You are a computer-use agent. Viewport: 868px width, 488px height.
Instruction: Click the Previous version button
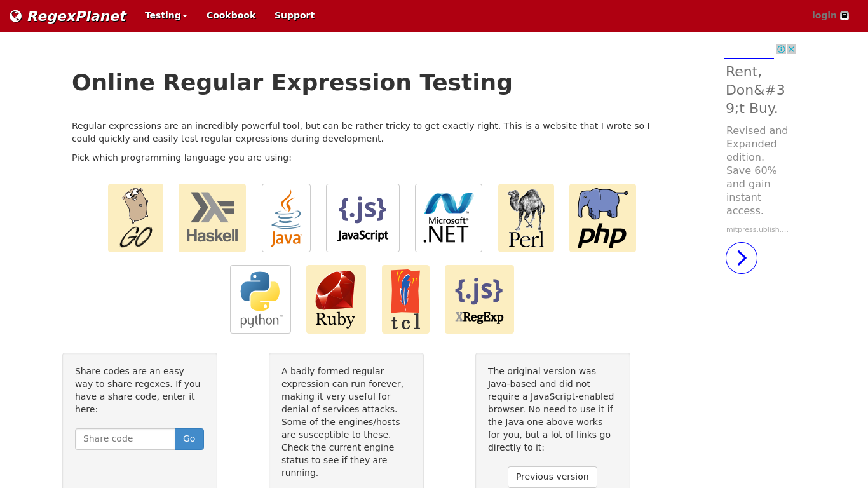(x=552, y=477)
